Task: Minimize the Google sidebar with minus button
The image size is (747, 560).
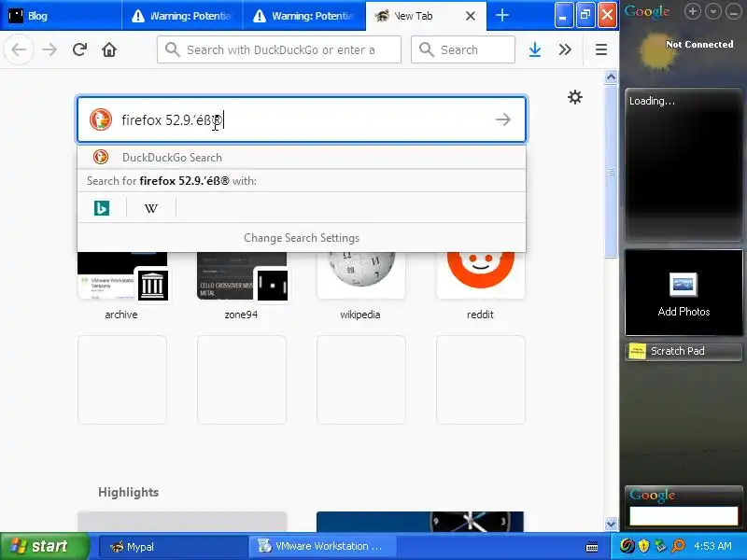Action: coord(733,11)
